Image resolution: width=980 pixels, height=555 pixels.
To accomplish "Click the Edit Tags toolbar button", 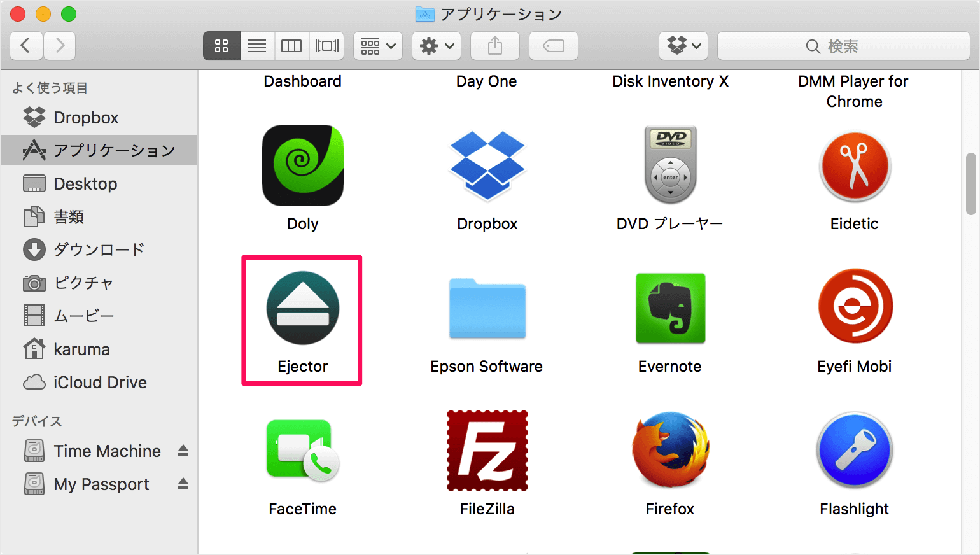I will pyautogui.click(x=554, y=46).
